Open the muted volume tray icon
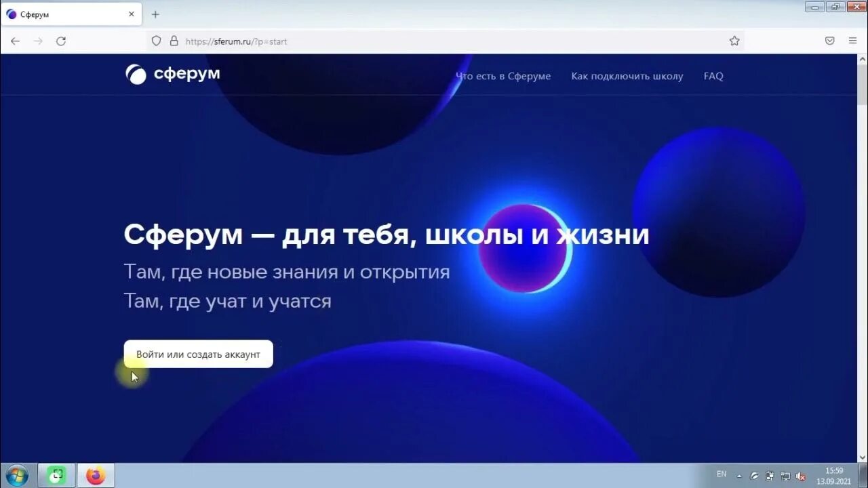This screenshot has height=488, width=868. [801, 476]
